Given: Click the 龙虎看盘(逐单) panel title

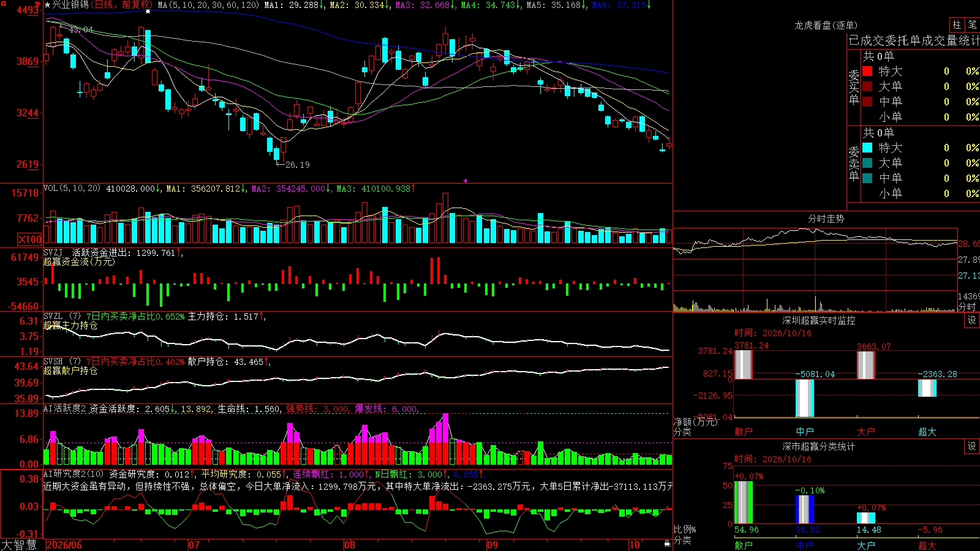Looking at the screenshot, I should coord(826,25).
